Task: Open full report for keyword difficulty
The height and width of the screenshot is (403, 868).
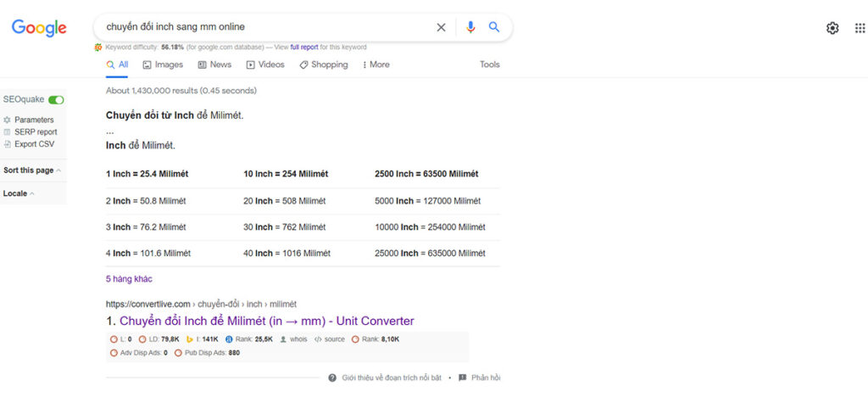Action: click(x=304, y=48)
